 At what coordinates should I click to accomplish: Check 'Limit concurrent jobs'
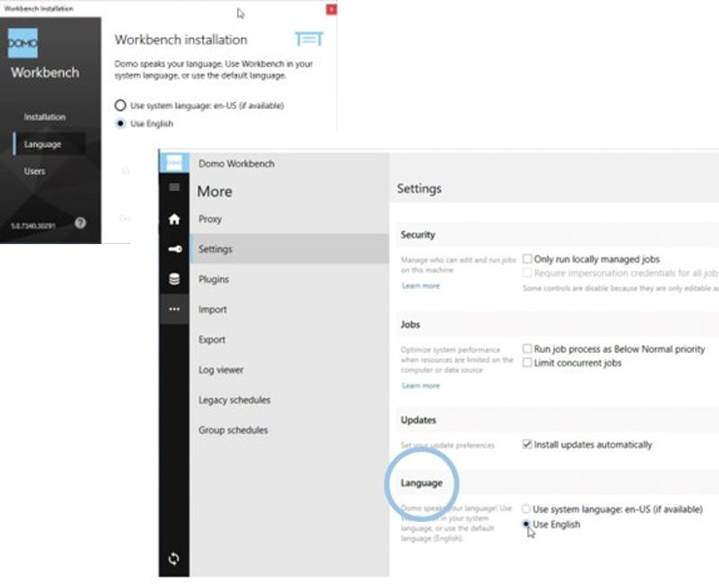pos(527,363)
